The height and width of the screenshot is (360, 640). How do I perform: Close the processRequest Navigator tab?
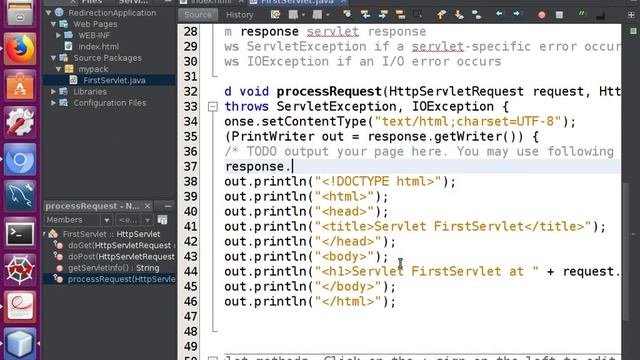click(x=147, y=206)
